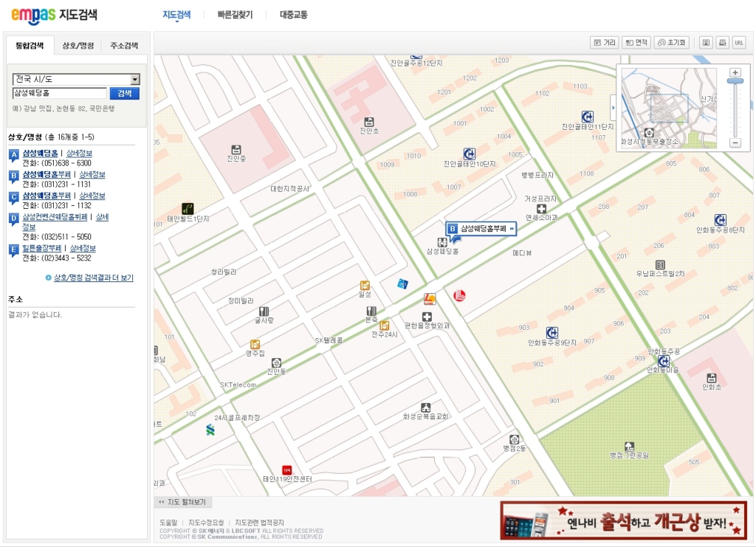Click the 병점근린공원 park icon
The image size is (756, 547).
pyautogui.click(x=629, y=447)
